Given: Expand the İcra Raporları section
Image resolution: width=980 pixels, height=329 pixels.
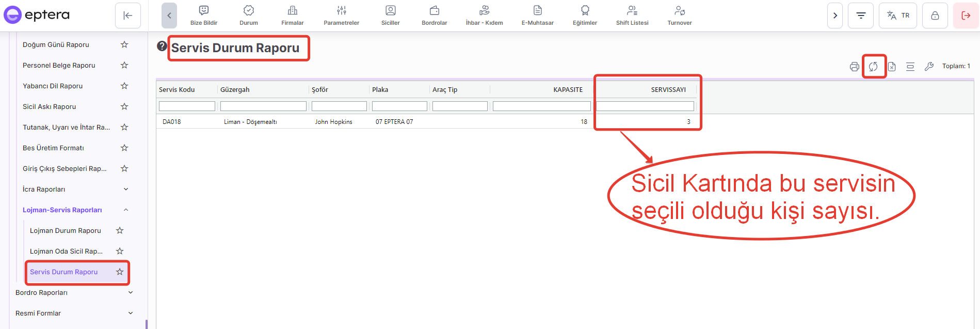Looking at the screenshot, I should point(126,190).
